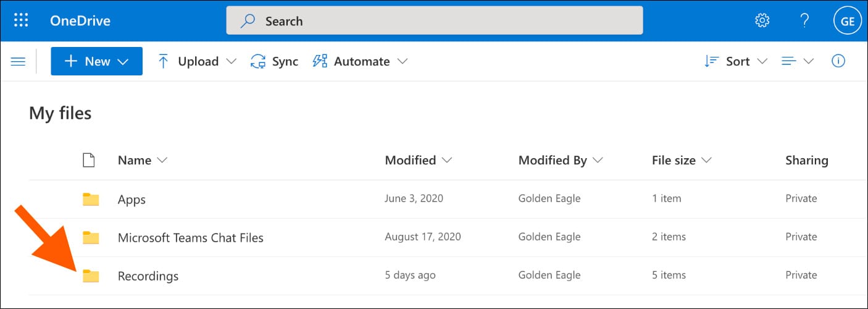Expand the Automate dropdown menu
868x309 pixels.
[360, 61]
